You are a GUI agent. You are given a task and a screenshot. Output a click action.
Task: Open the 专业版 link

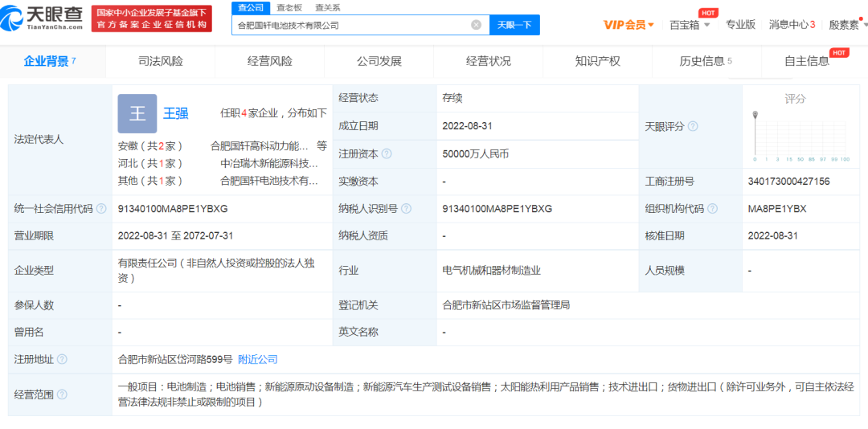[740, 24]
